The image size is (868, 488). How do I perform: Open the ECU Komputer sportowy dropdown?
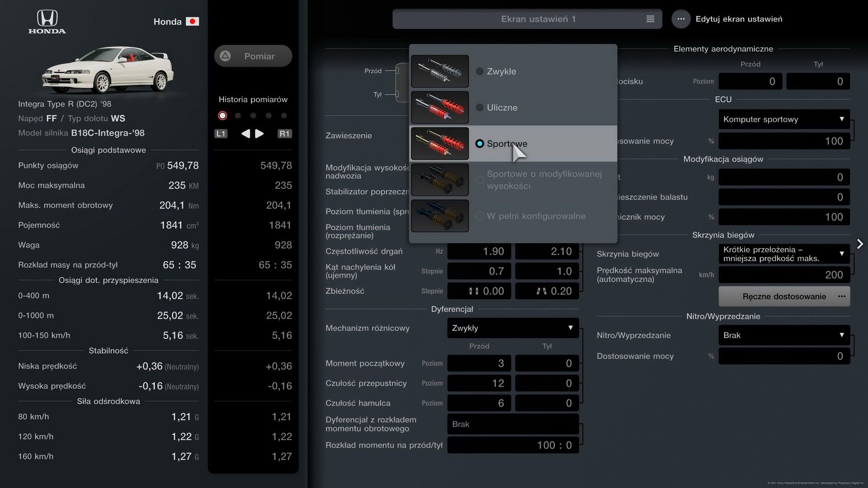784,119
